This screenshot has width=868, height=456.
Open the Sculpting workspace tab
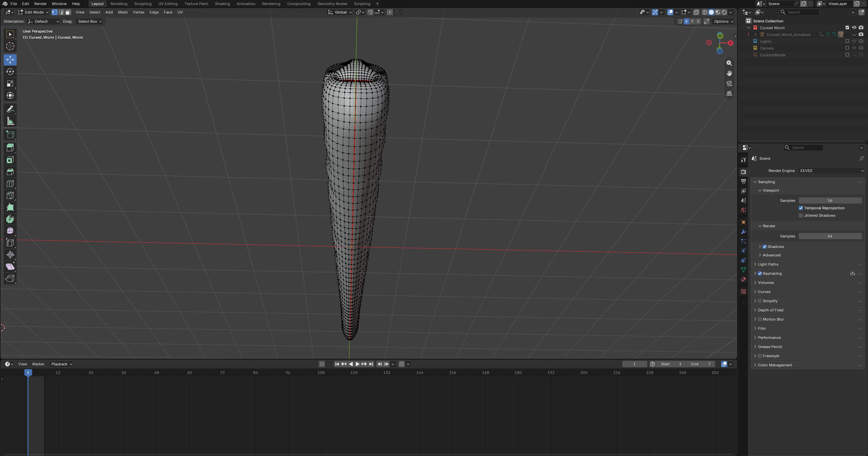pos(142,4)
